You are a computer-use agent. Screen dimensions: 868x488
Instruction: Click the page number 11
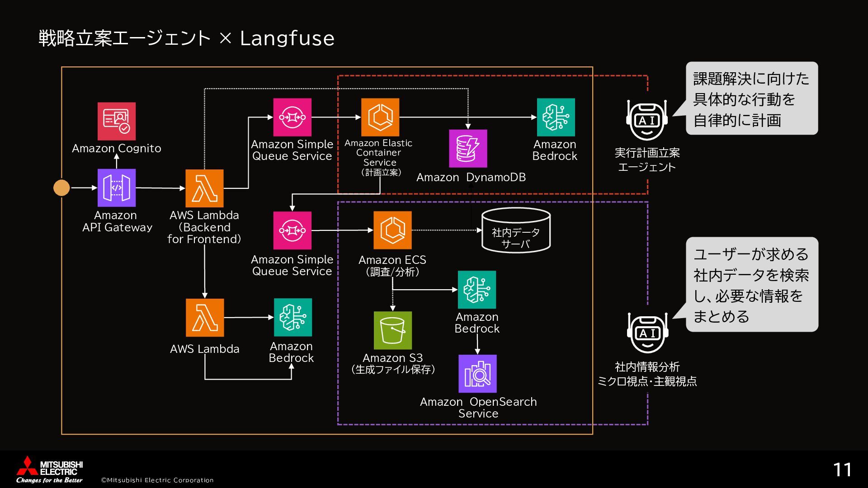tap(843, 470)
